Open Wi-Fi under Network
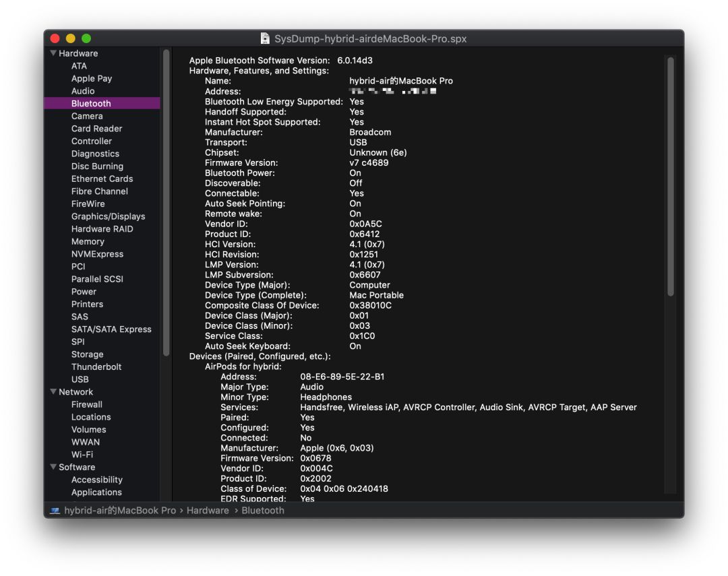The height and width of the screenshot is (576, 728). (82, 454)
